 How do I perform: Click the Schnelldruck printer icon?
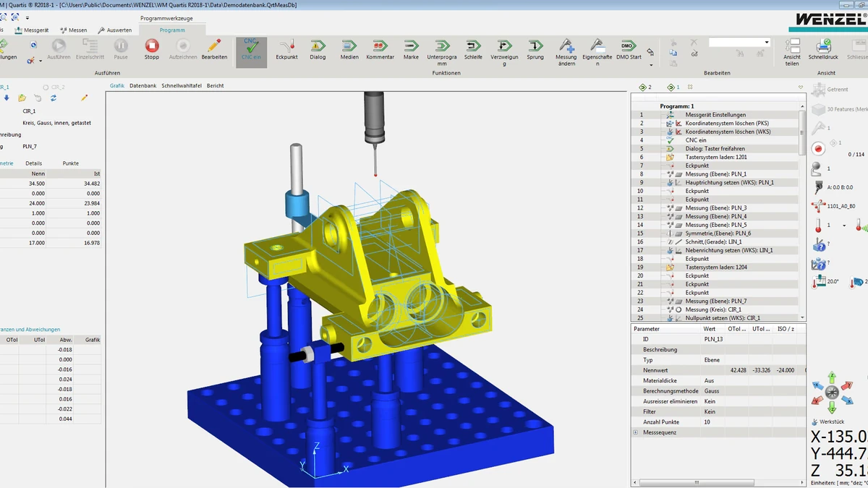click(823, 49)
